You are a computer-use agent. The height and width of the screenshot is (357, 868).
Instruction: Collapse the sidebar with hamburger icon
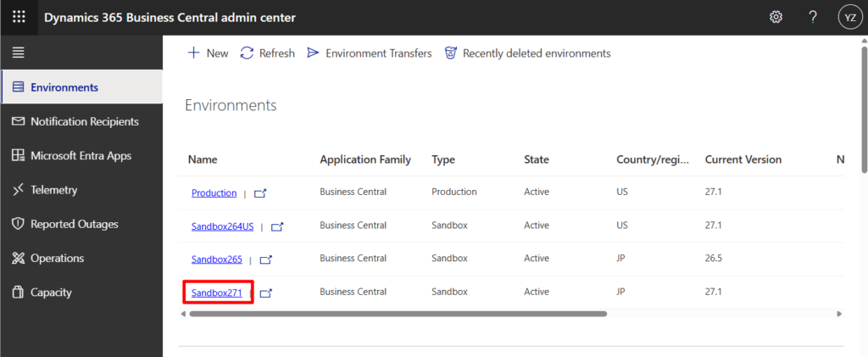[x=18, y=53]
